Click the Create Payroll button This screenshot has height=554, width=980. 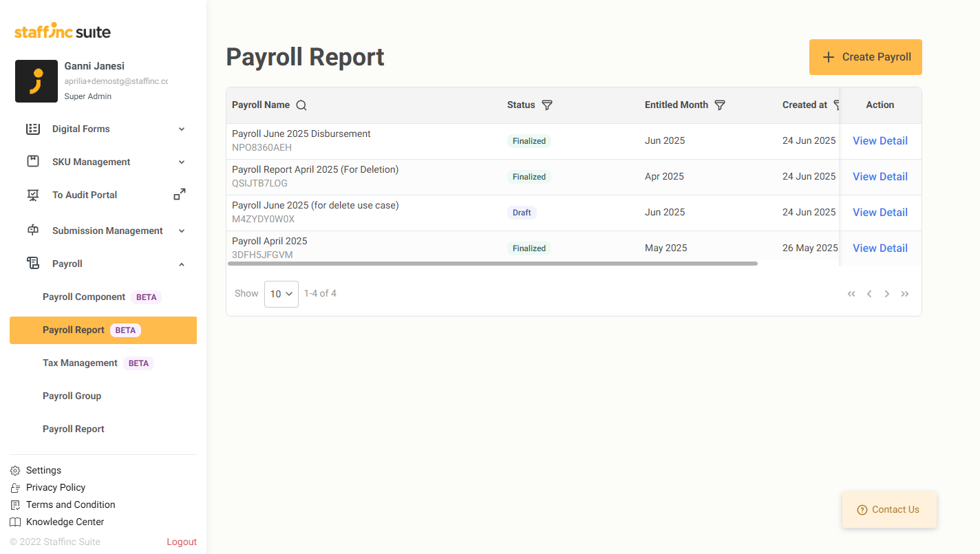(865, 57)
